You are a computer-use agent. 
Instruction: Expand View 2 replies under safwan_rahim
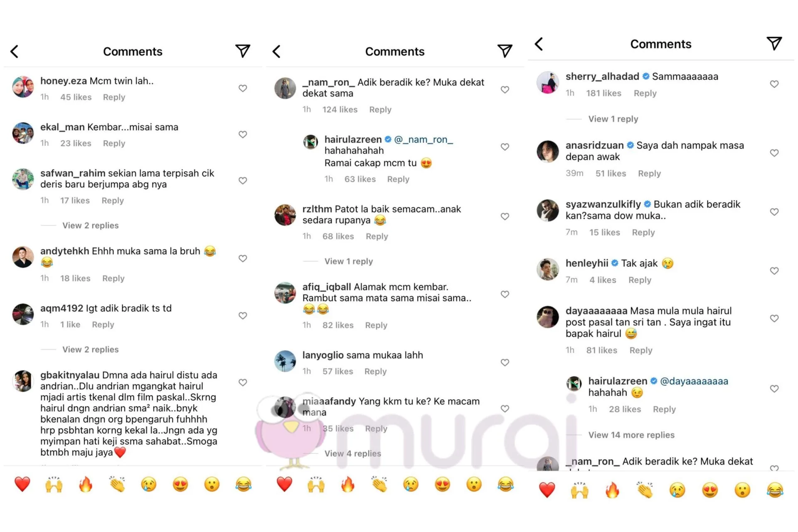coord(91,225)
